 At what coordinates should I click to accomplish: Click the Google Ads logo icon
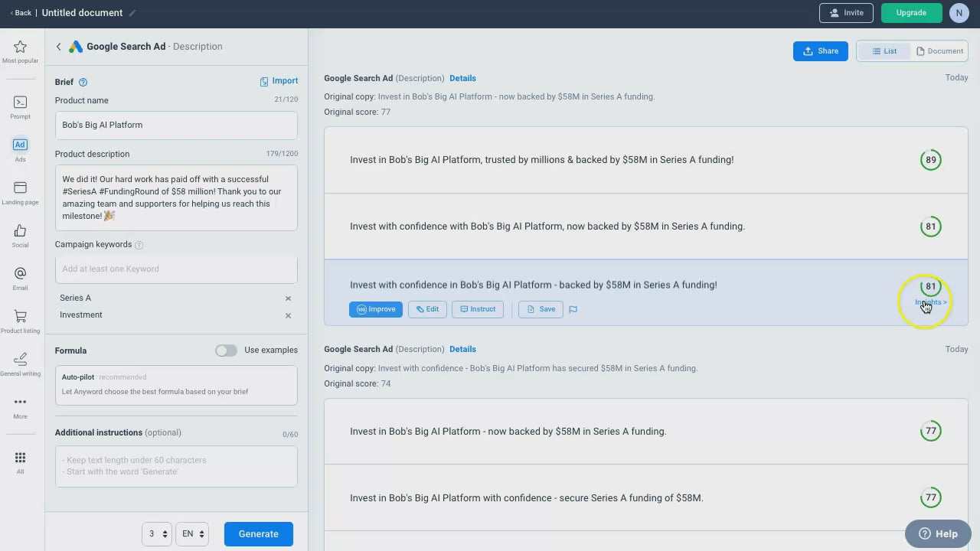(76, 47)
